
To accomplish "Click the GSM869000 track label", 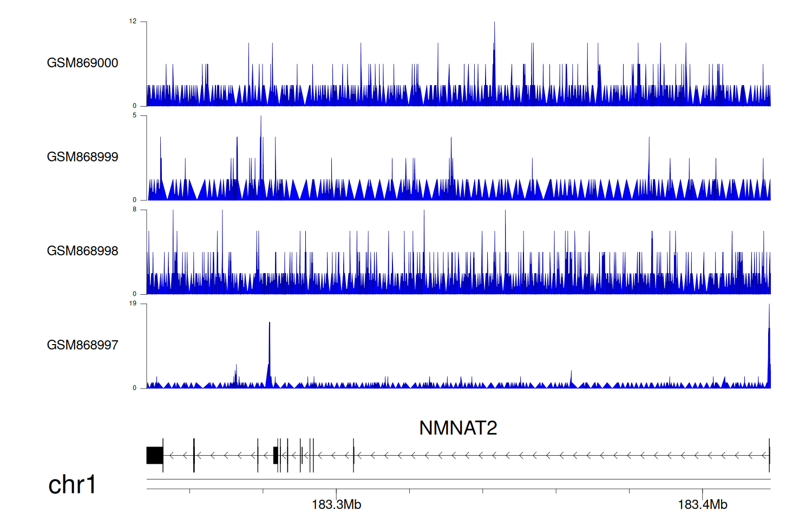I will point(82,63).
